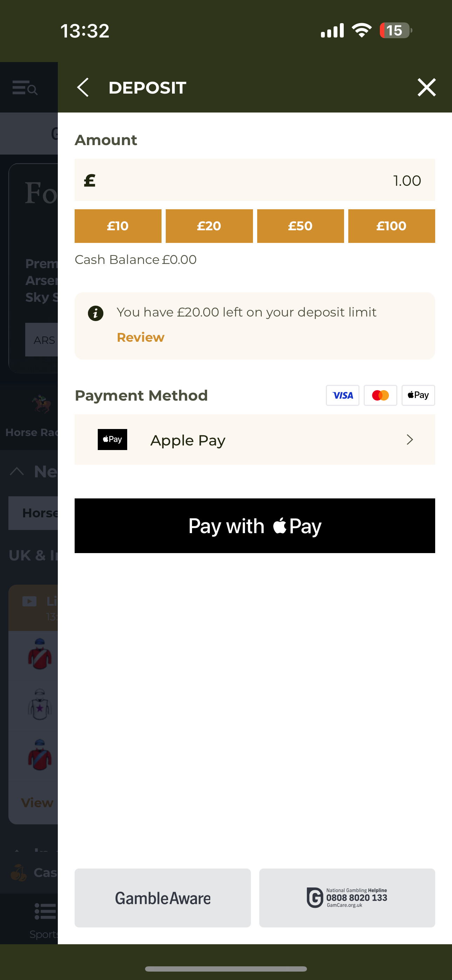The width and height of the screenshot is (452, 980).
Task: Choose the £100 preset amount
Action: (391, 226)
